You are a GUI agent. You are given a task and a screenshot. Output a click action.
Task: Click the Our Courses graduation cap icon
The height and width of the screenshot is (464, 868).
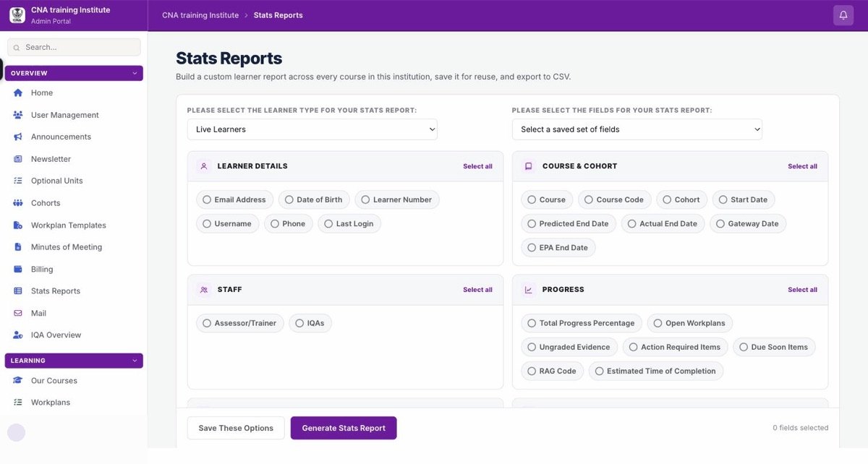[x=18, y=381]
